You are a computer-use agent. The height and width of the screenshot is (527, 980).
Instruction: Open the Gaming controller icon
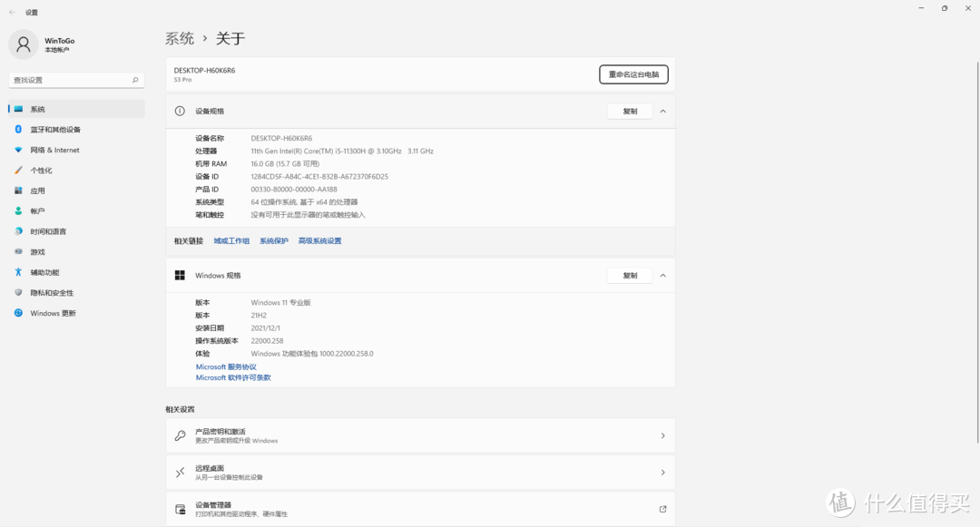tap(18, 252)
